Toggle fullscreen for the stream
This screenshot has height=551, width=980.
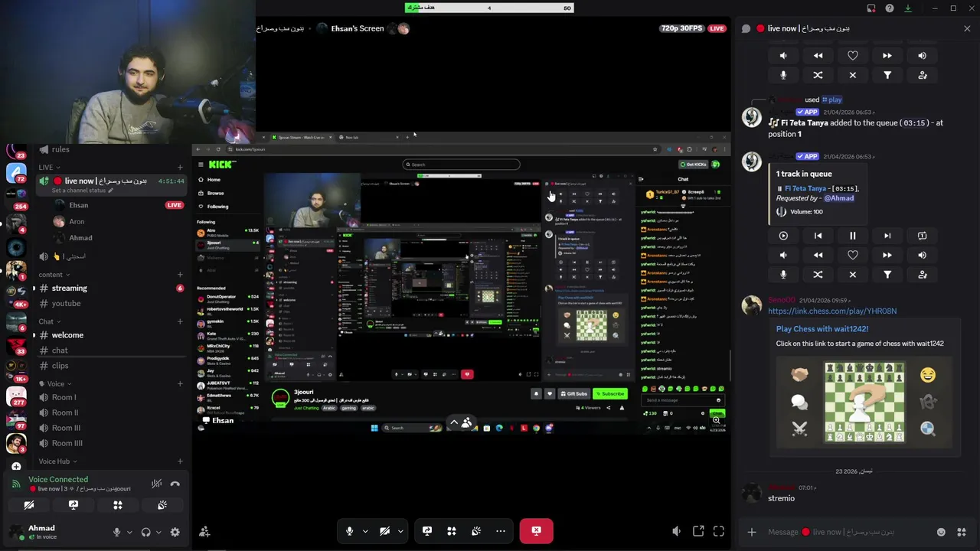(718, 531)
